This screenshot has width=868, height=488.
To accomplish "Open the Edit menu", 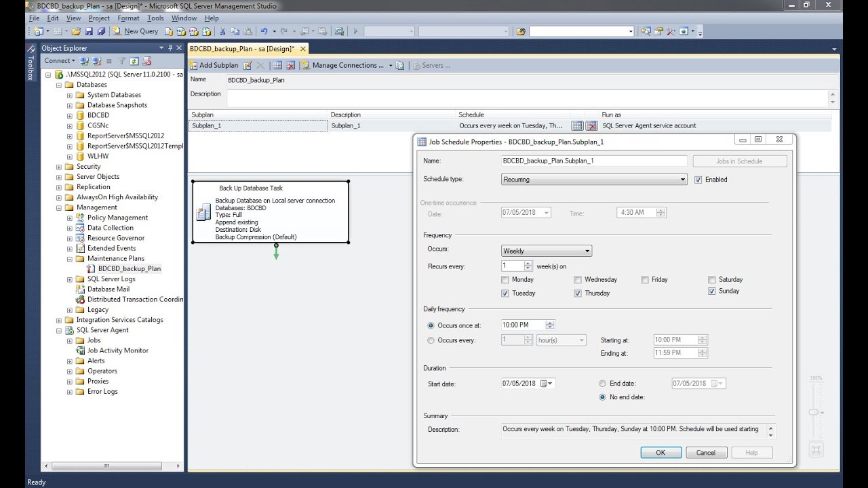I will coord(53,18).
